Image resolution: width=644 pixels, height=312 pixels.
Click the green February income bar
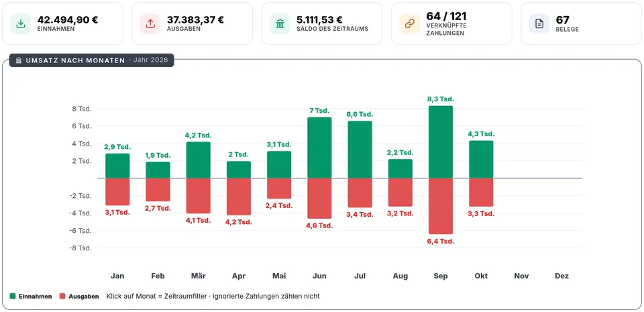pos(158,170)
